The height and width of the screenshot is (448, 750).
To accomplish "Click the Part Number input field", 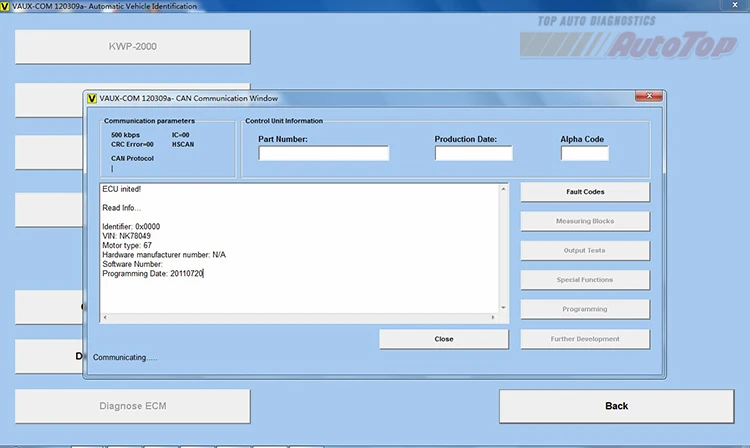I will 324,153.
